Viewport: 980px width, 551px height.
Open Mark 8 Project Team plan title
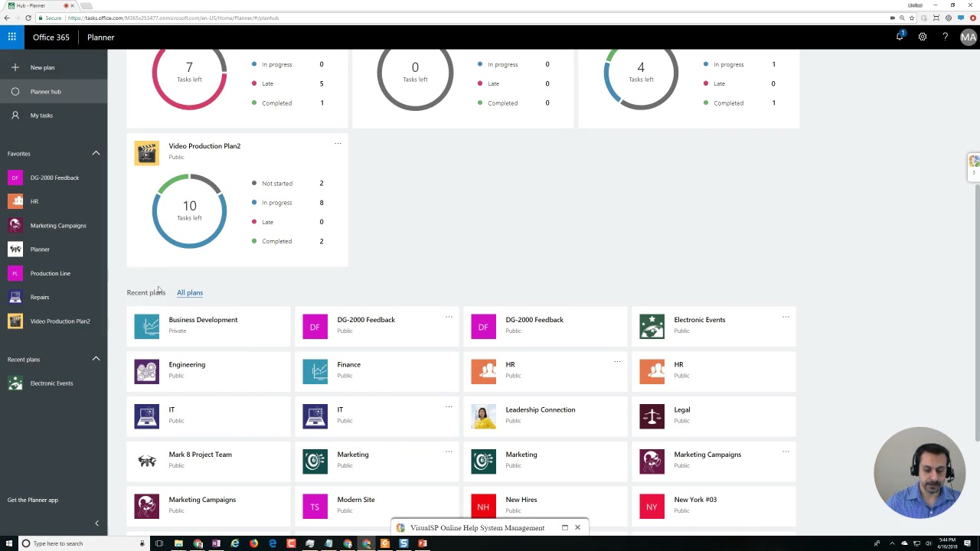(200, 455)
